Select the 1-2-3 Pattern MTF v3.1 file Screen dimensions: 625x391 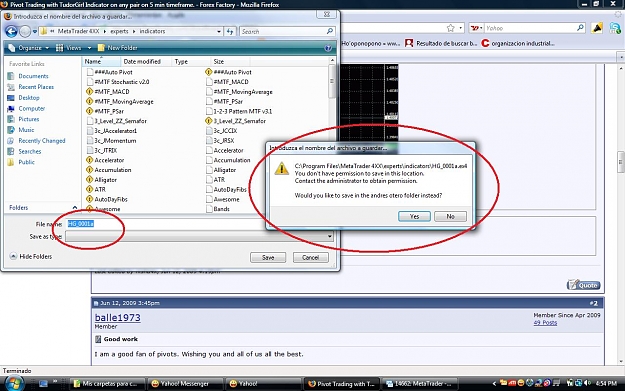[239, 111]
